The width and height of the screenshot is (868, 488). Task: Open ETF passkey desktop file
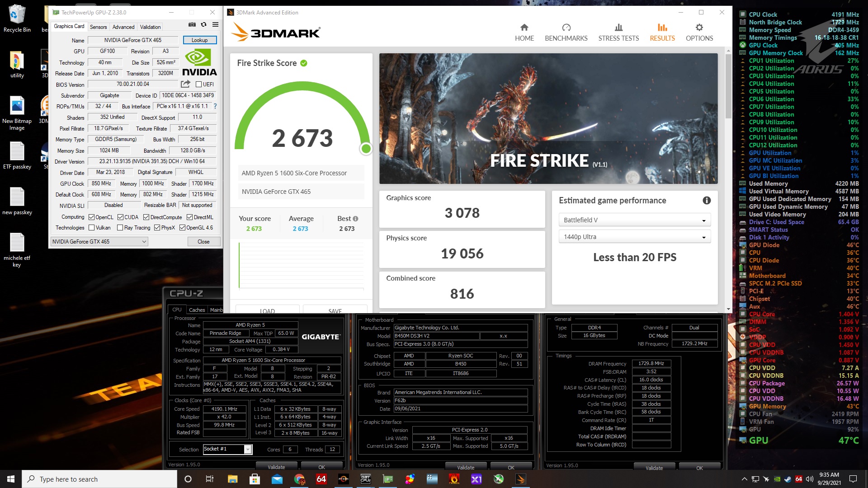(x=17, y=155)
